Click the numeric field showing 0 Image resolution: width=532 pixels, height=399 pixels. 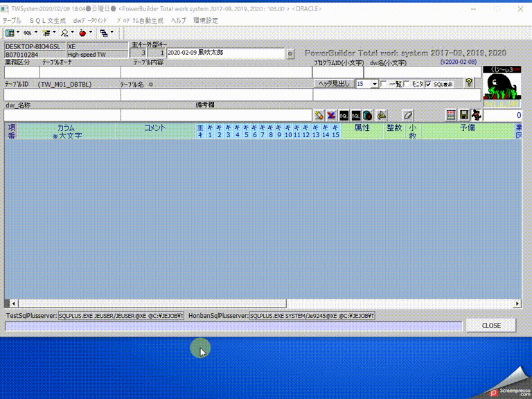tap(502, 116)
